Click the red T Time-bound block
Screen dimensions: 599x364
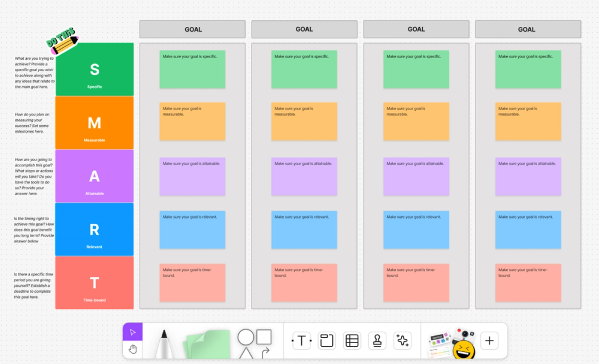coord(94,283)
